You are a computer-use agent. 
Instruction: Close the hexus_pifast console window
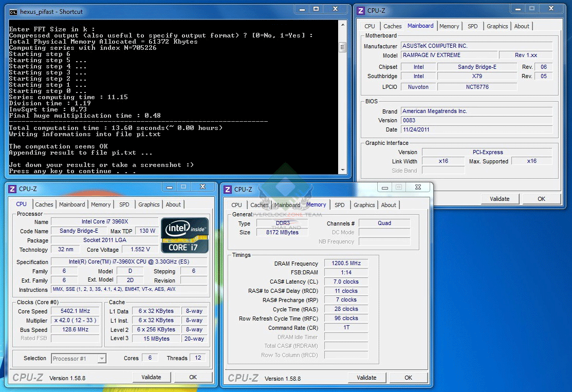click(336, 9)
